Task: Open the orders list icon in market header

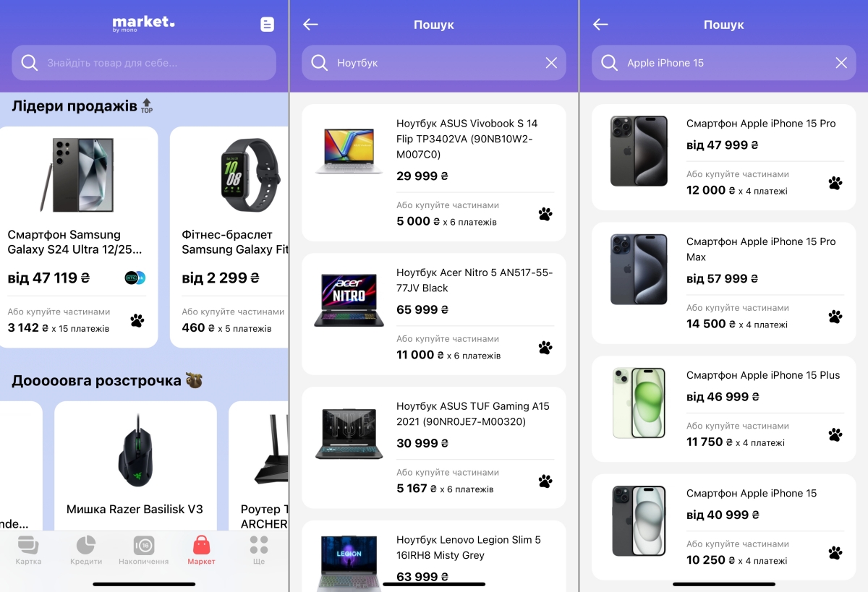Action: 267,25
